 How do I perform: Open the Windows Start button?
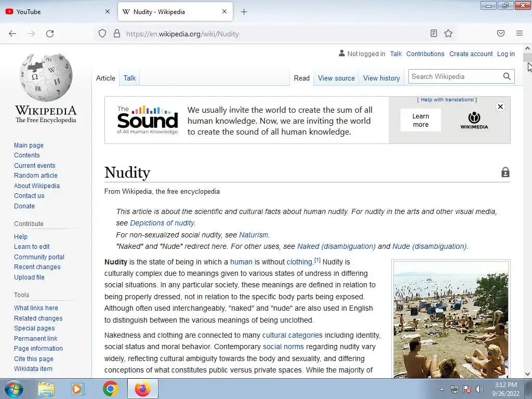pyautogui.click(x=14, y=389)
